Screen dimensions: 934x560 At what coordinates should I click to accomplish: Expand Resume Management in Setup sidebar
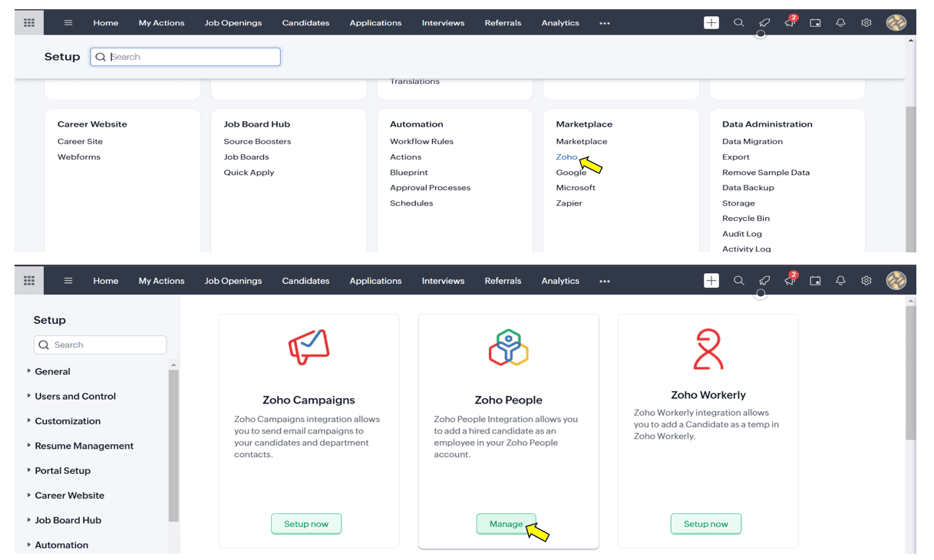tap(84, 446)
